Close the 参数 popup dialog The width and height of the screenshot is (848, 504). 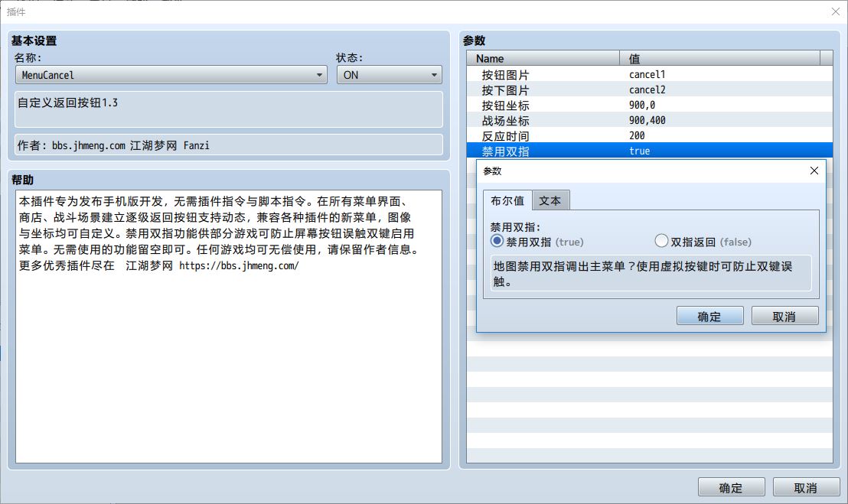(814, 171)
